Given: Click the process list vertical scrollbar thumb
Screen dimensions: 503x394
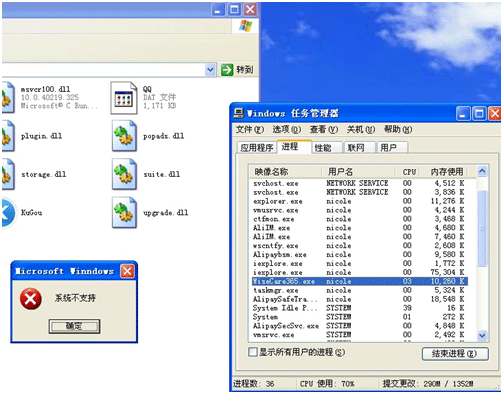Looking at the screenshot, I should (x=482, y=228).
